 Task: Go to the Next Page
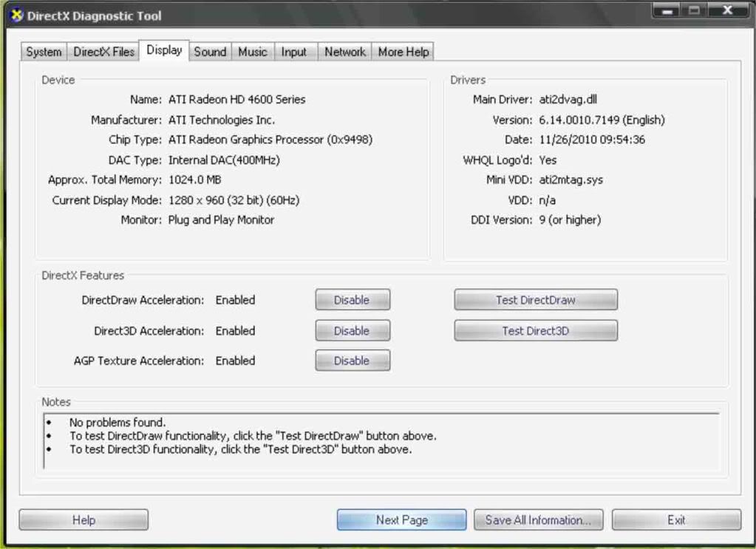point(401,520)
